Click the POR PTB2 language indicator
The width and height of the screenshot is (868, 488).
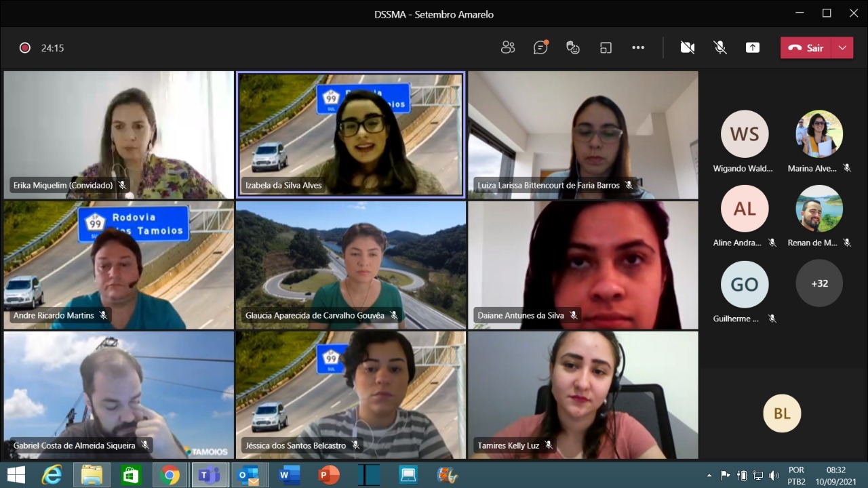(x=797, y=475)
